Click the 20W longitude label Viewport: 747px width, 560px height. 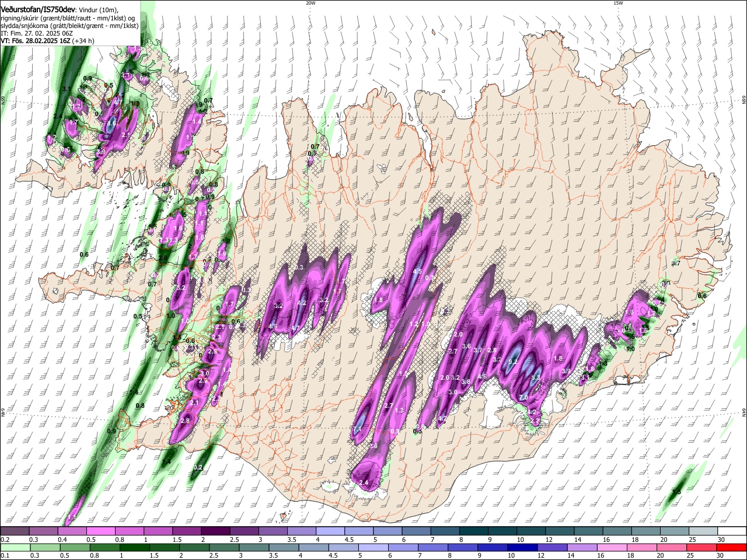(x=310, y=3)
